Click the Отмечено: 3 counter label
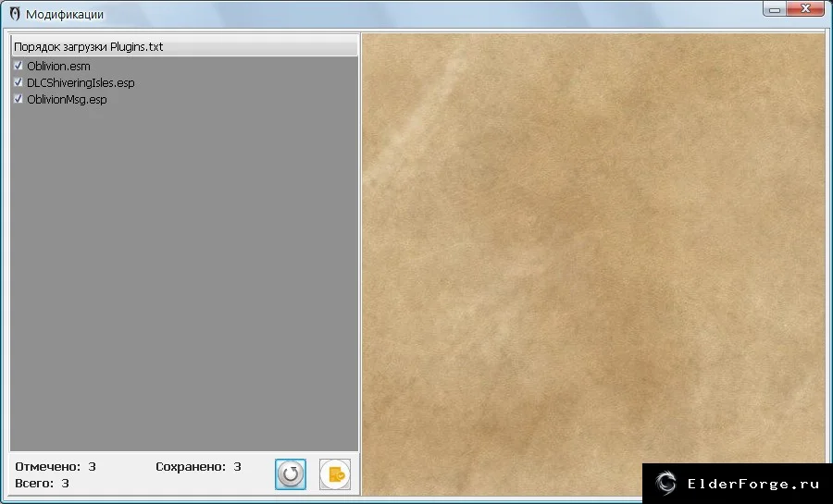Image resolution: width=833 pixels, height=504 pixels. point(56,467)
